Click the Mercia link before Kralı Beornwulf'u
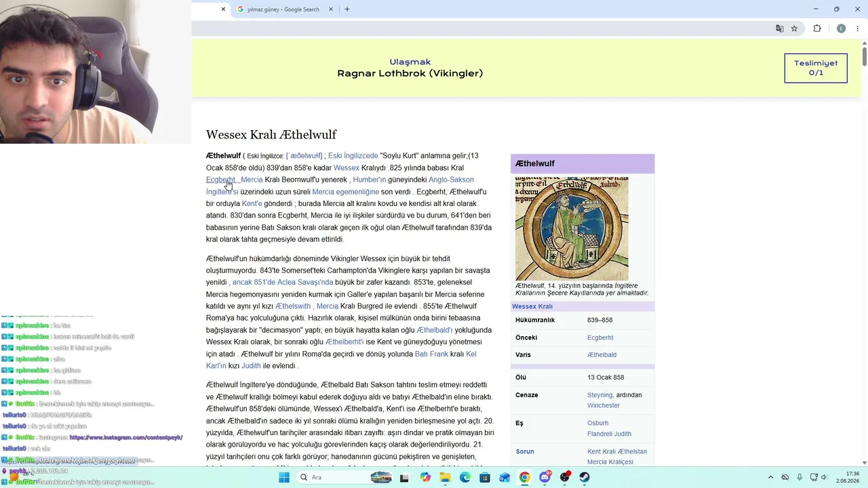 point(252,180)
